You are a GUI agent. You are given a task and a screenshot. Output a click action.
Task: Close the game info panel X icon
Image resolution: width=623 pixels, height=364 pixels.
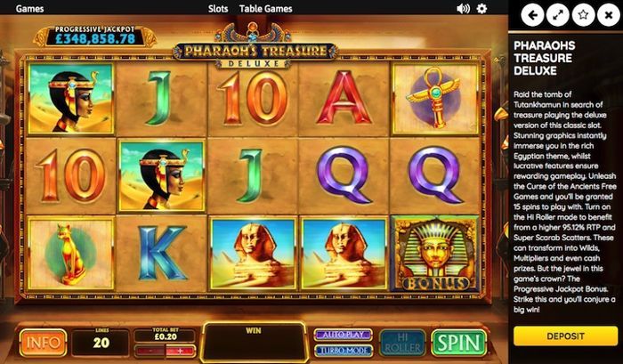pos(608,15)
